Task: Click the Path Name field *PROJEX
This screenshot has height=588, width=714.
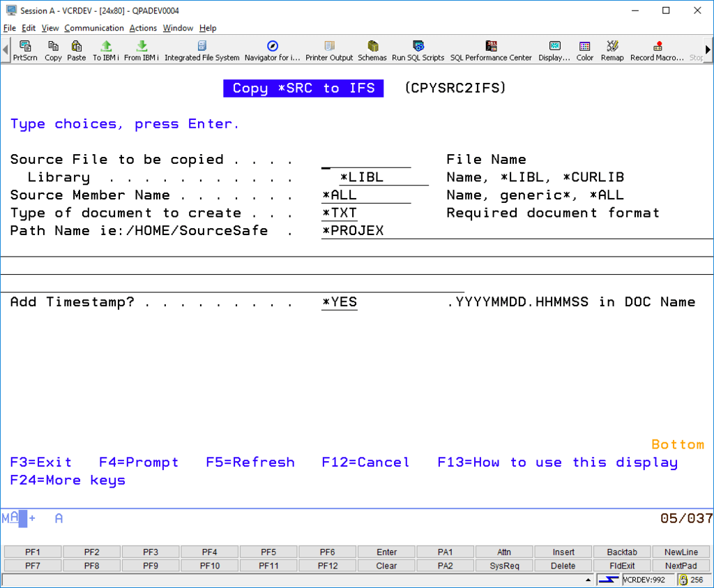Action: pyautogui.click(x=517, y=230)
